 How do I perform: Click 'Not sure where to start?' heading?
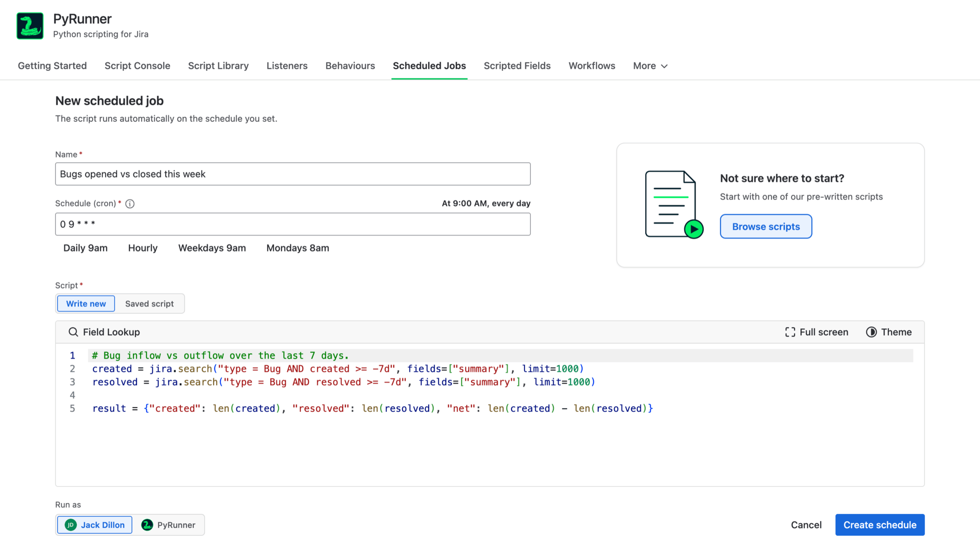coord(782,178)
